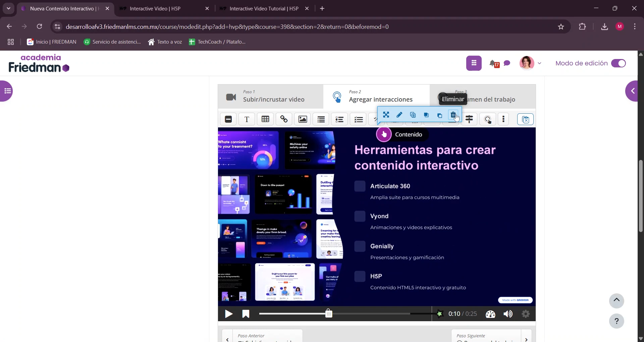Mute the video audio
Viewport: 644px width, 342px height.
508,314
